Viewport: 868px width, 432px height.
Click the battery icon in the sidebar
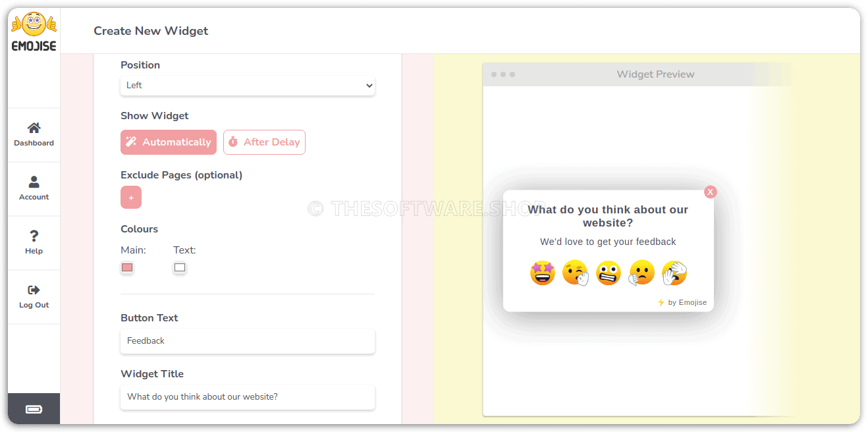34,410
